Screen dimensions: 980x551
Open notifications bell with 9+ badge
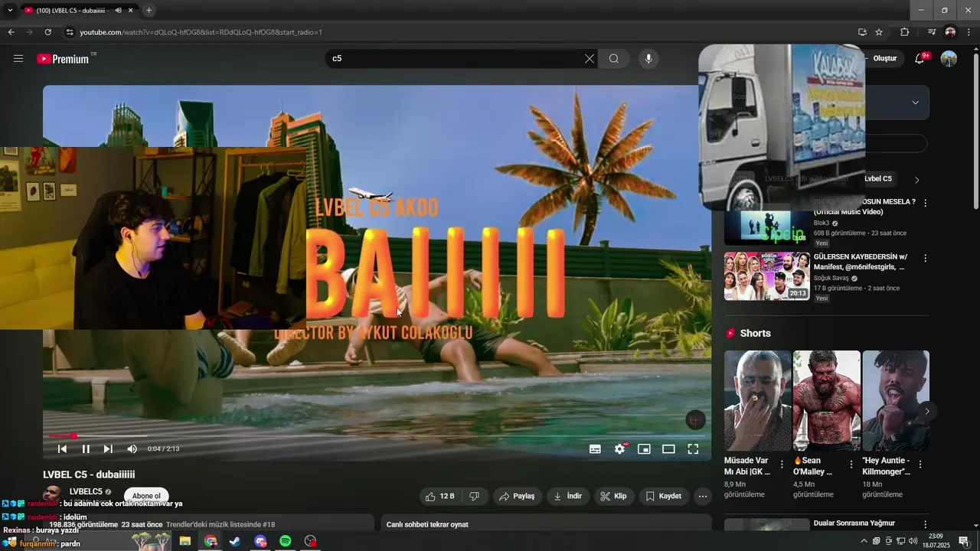(921, 59)
